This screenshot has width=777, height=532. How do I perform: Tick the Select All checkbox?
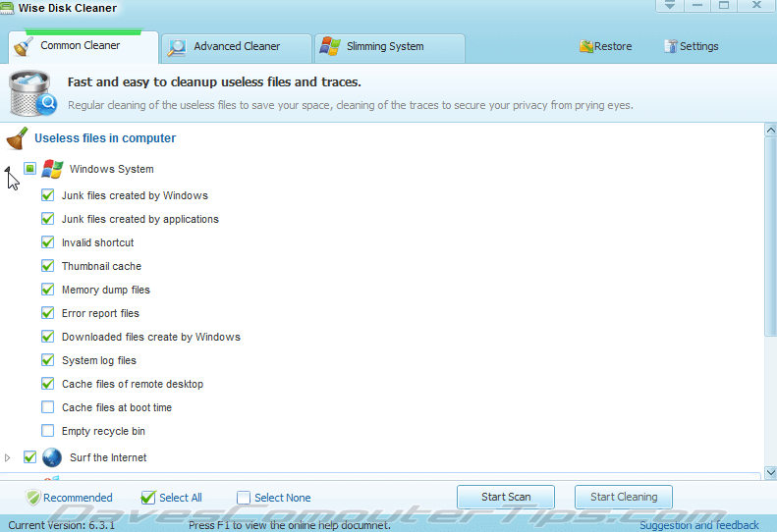147,498
